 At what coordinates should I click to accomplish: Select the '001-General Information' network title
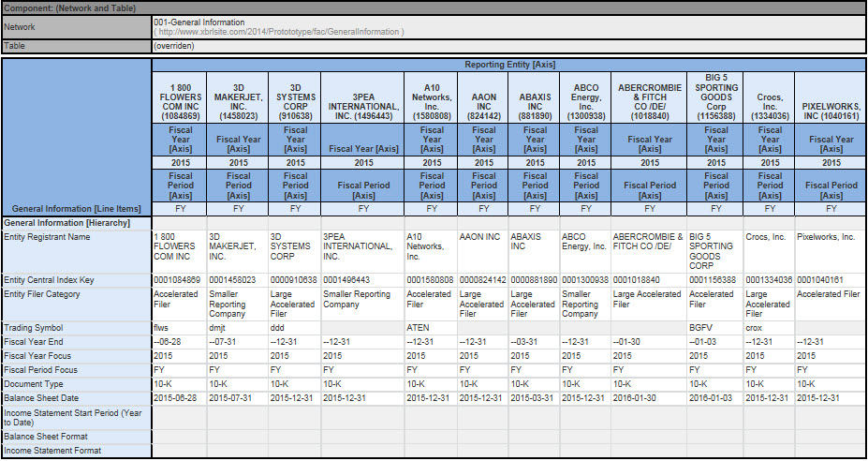pyautogui.click(x=199, y=22)
